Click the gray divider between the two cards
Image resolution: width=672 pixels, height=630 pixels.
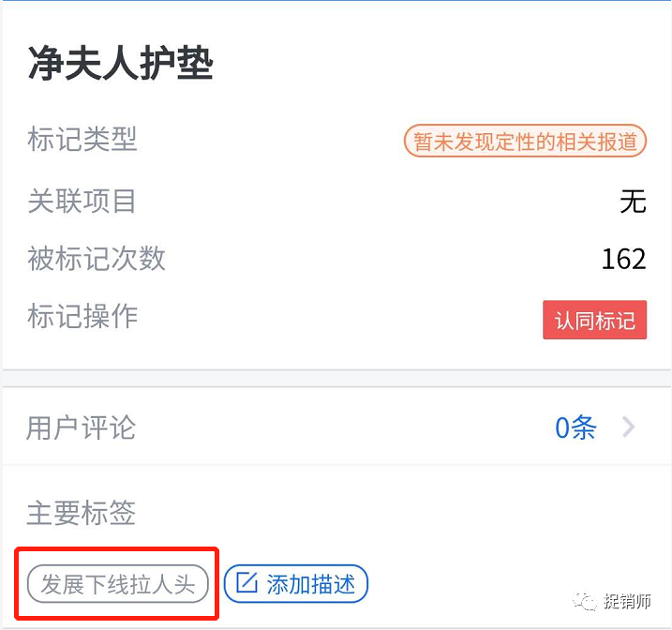coord(336,378)
